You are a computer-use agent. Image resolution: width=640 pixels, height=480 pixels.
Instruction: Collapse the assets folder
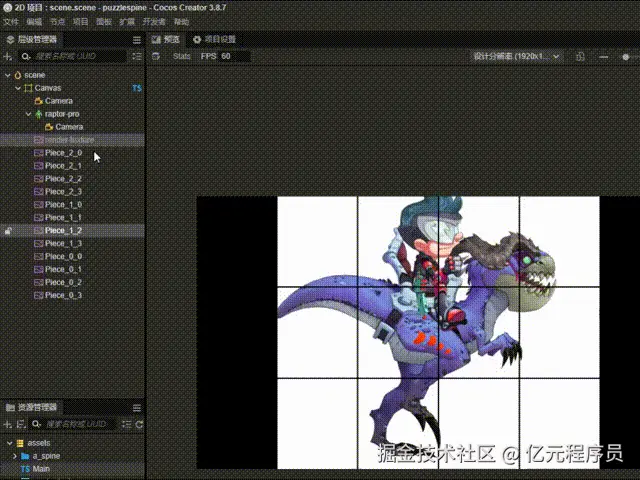10,443
